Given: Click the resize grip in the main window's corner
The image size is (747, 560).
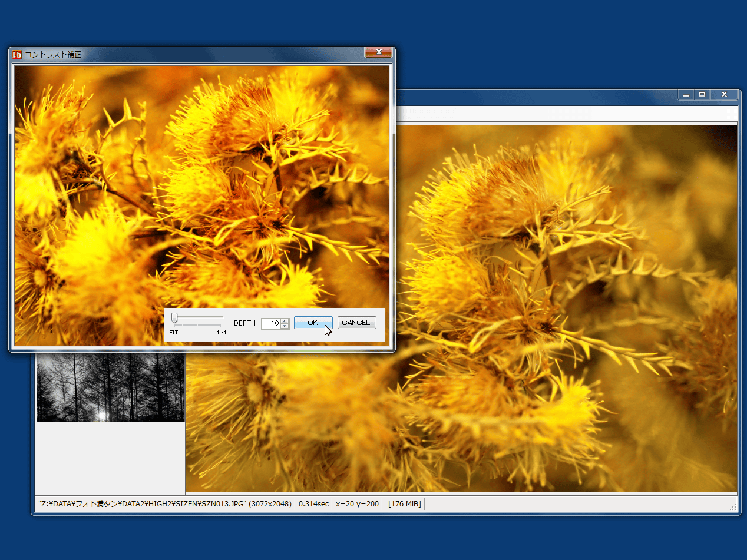Looking at the screenshot, I should coord(733,507).
